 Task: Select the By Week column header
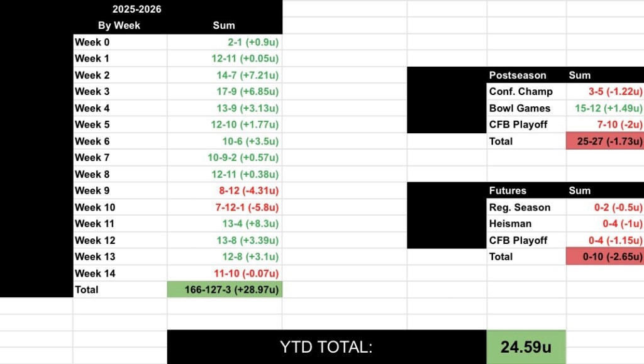120,25
